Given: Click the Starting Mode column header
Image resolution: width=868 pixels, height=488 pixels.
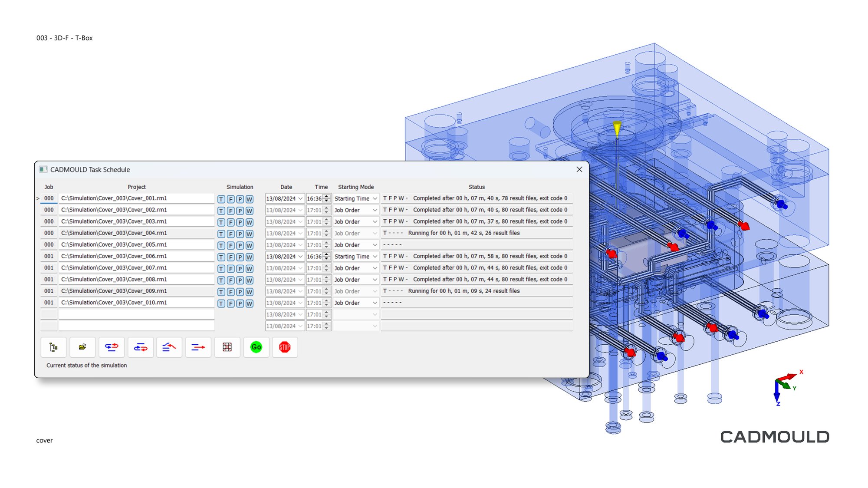Looking at the screenshot, I should click(356, 187).
